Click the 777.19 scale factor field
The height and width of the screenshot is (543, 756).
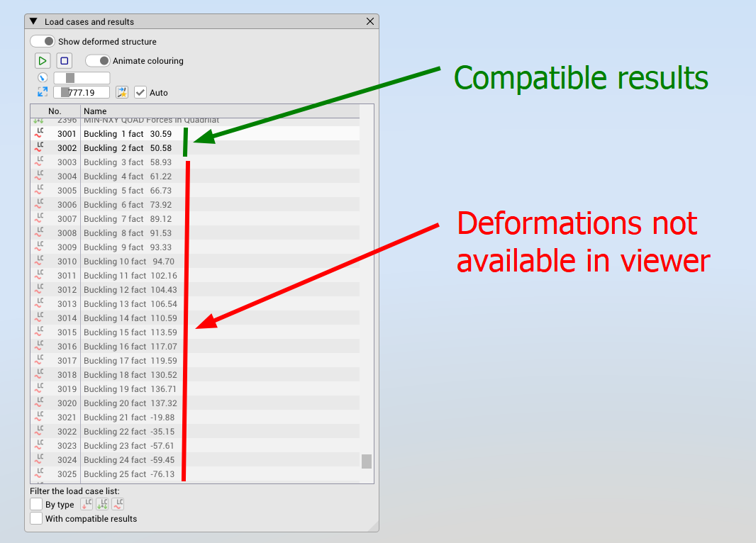82,92
